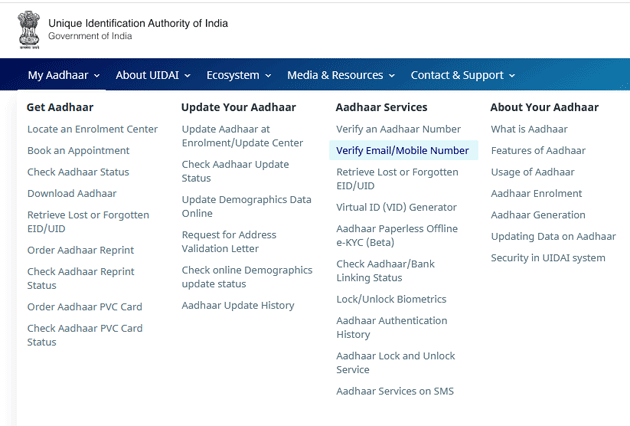Image resolution: width=630 pixels, height=426 pixels.
Task: Click Locate an Enrolment Center link
Action: point(92,129)
